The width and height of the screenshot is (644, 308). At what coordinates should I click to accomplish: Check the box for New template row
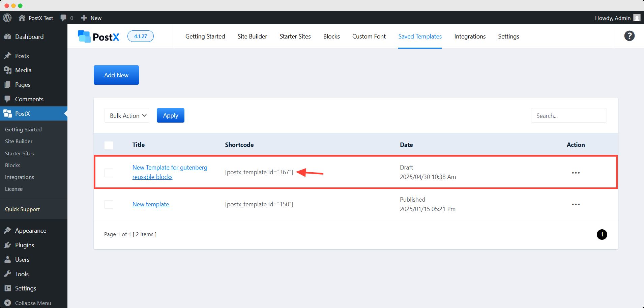click(109, 204)
